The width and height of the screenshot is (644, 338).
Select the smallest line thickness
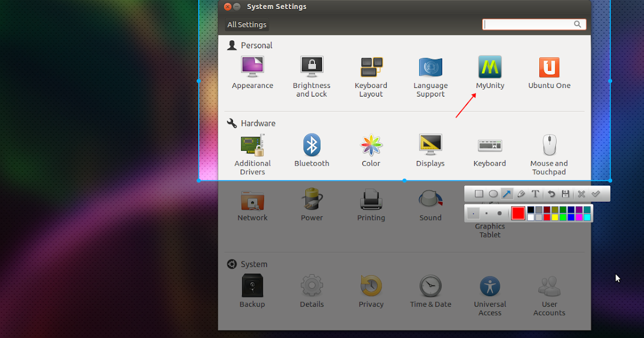pyautogui.click(x=474, y=213)
